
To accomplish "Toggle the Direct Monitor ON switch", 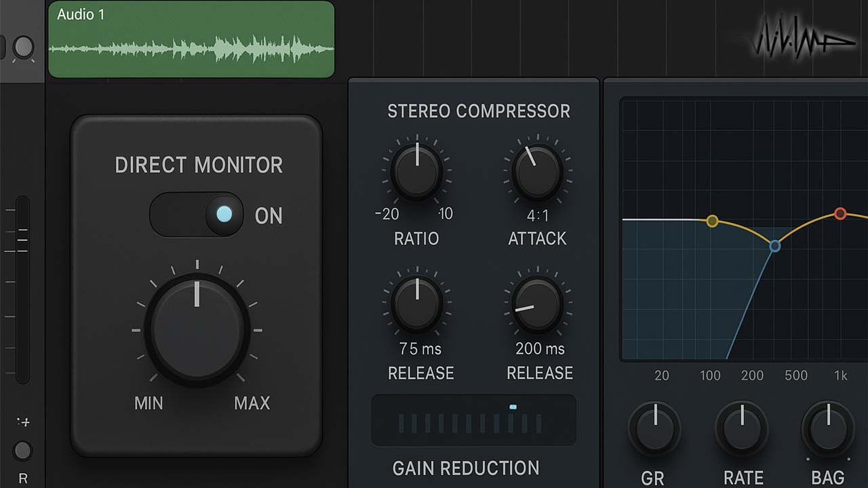I will 197,215.
